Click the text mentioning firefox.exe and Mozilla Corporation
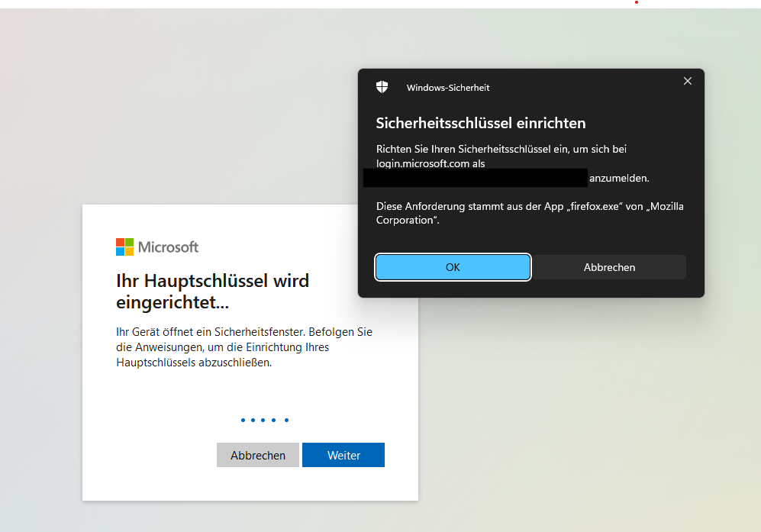Viewport: 761px width, 532px height. (530, 213)
